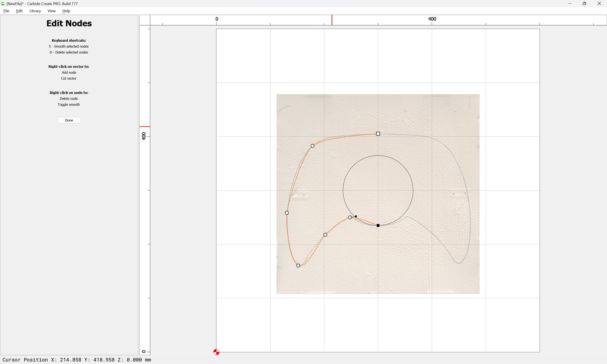Click the Carbide Create title bar icon

[3, 3]
